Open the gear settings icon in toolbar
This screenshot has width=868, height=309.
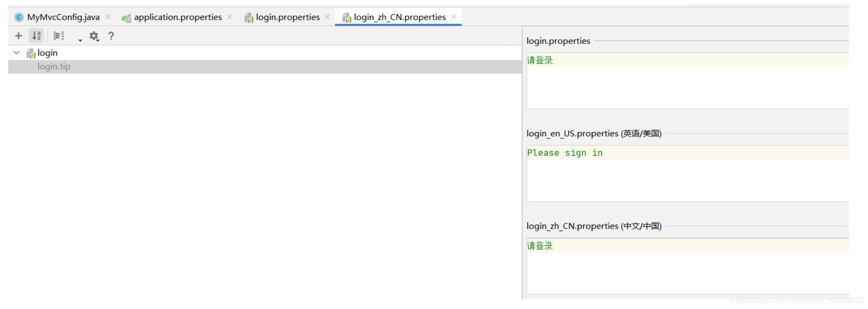(94, 36)
